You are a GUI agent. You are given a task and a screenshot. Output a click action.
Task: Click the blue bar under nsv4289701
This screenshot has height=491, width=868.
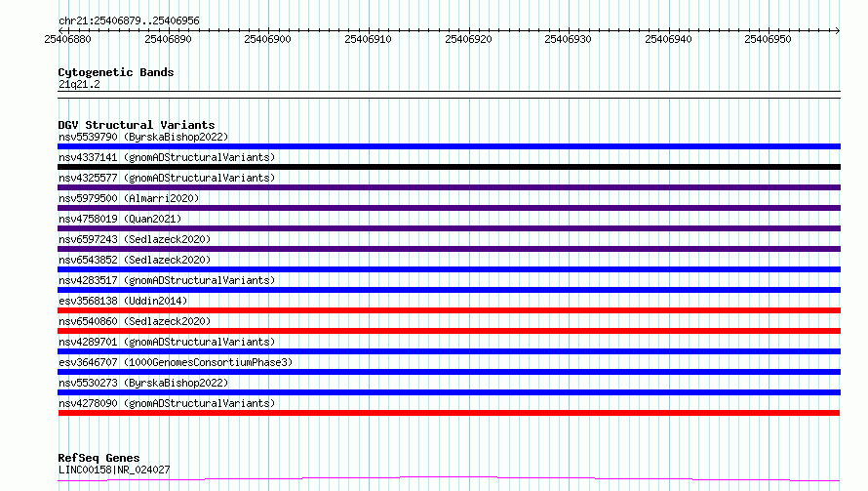[449, 351]
